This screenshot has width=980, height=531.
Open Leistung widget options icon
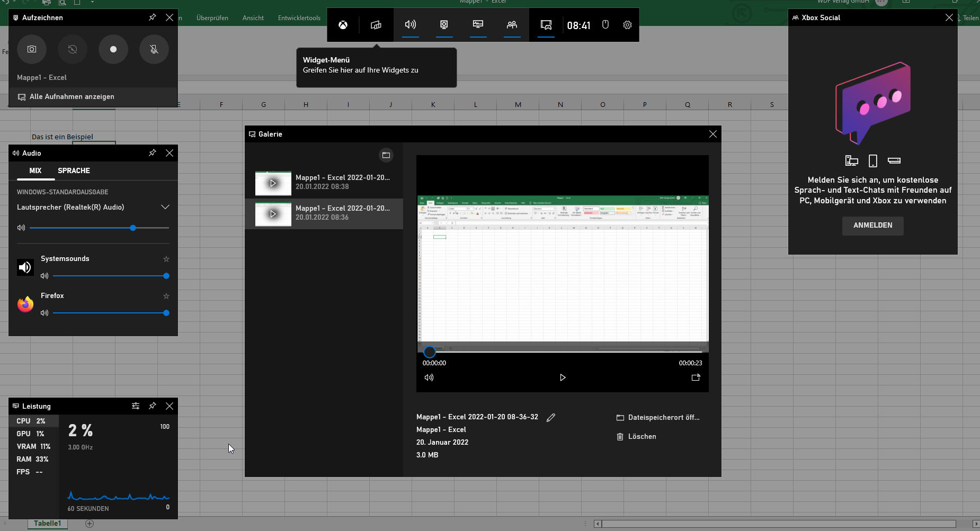[x=136, y=406]
